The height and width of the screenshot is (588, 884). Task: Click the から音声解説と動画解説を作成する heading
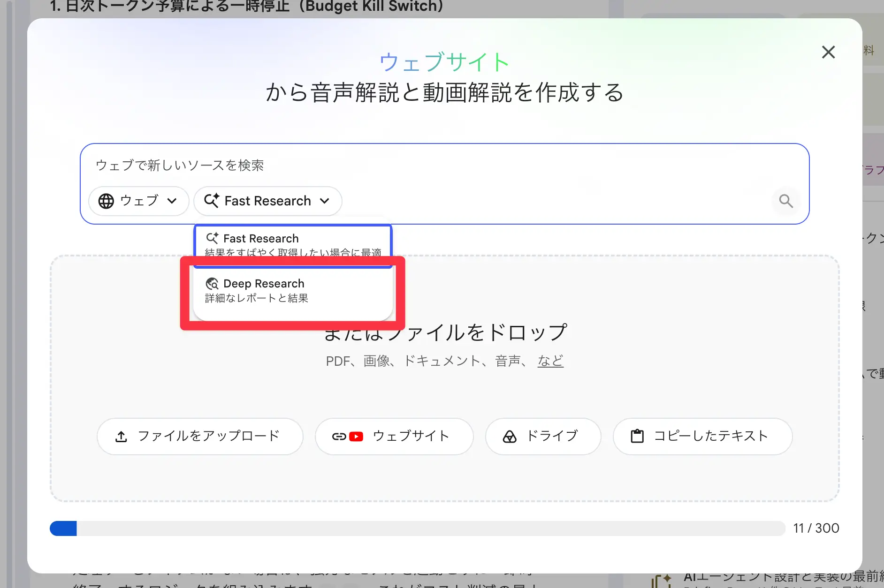click(444, 92)
